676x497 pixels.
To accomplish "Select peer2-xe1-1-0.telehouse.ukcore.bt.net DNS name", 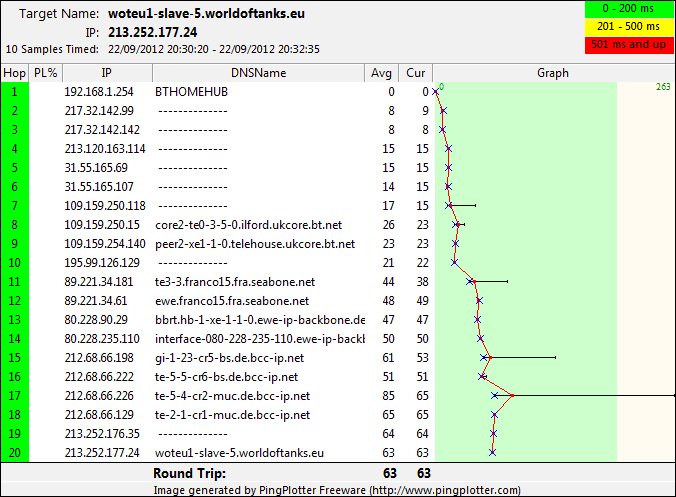I will click(255, 244).
